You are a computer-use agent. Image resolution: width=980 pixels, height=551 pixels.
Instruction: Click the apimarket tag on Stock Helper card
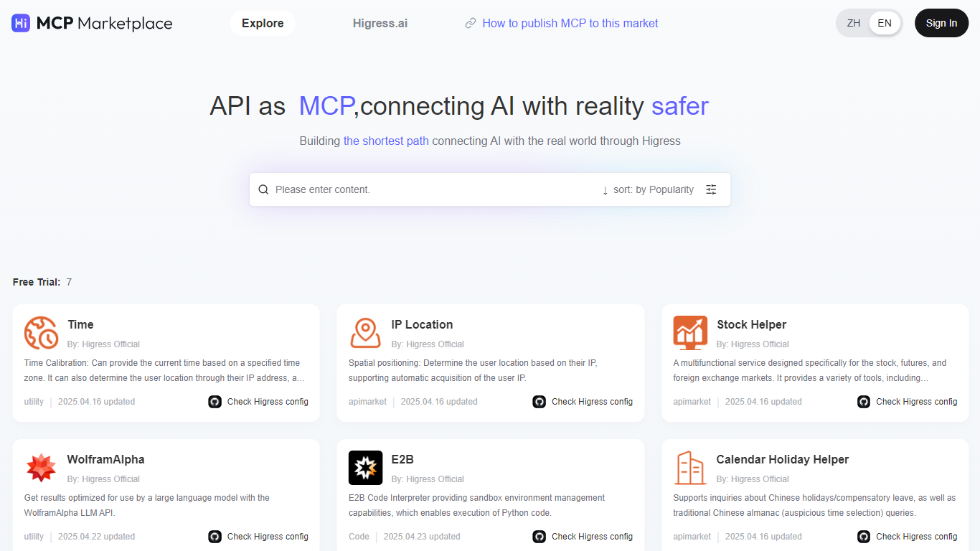pyautogui.click(x=692, y=402)
